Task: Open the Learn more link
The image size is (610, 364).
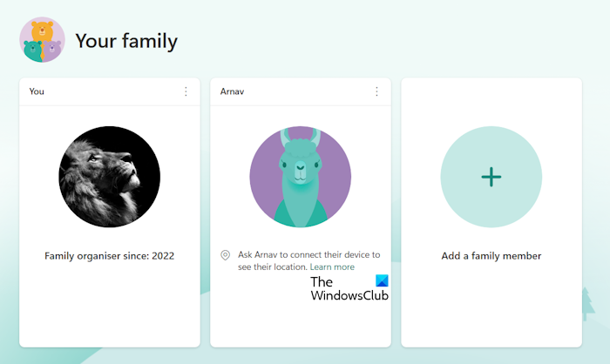Action: (x=332, y=267)
